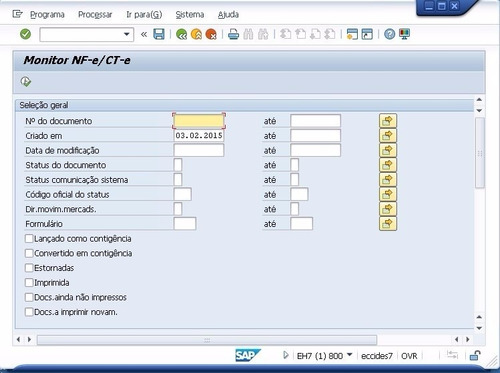
Task: Open multiple selection for Dir.movim.mercads.
Action: [x=388, y=209]
